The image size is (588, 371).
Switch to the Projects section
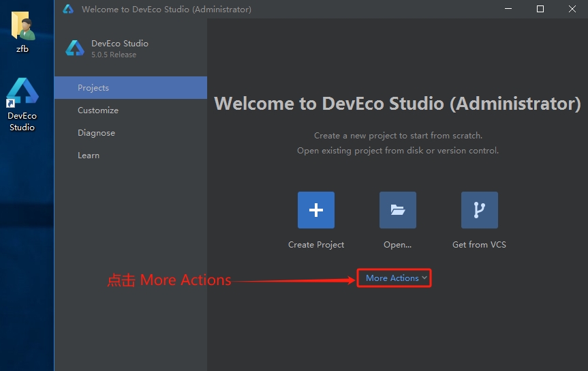coord(131,87)
